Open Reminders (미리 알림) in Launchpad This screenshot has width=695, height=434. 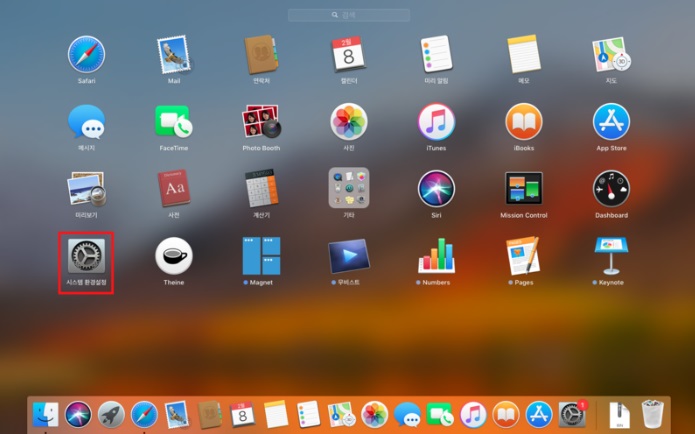point(436,54)
